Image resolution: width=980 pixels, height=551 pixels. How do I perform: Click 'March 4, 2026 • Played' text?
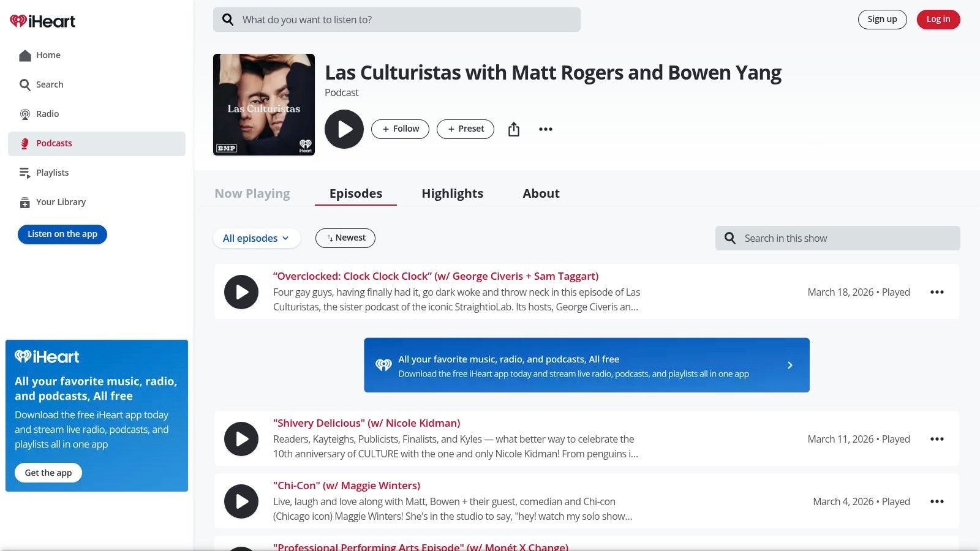point(861,501)
